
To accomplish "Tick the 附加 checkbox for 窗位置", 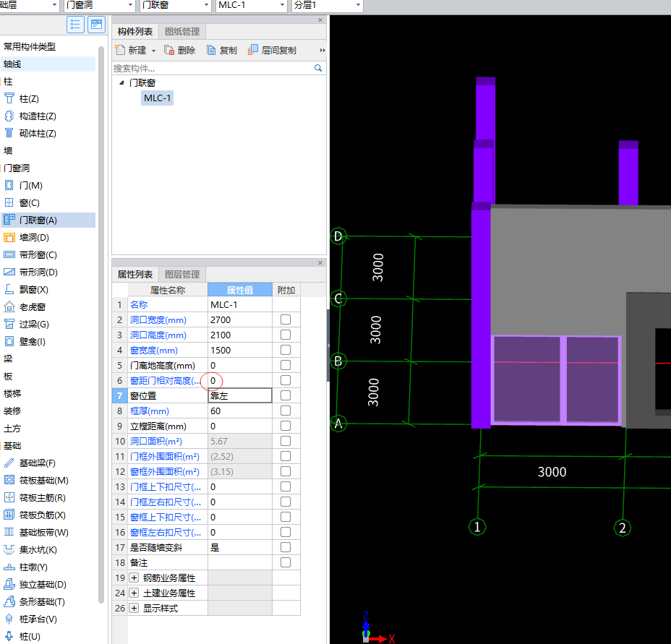I will pos(286,395).
